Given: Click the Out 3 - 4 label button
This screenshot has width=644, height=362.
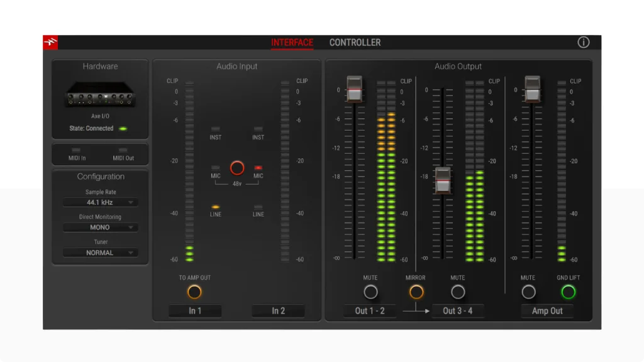Looking at the screenshot, I should click(x=458, y=310).
